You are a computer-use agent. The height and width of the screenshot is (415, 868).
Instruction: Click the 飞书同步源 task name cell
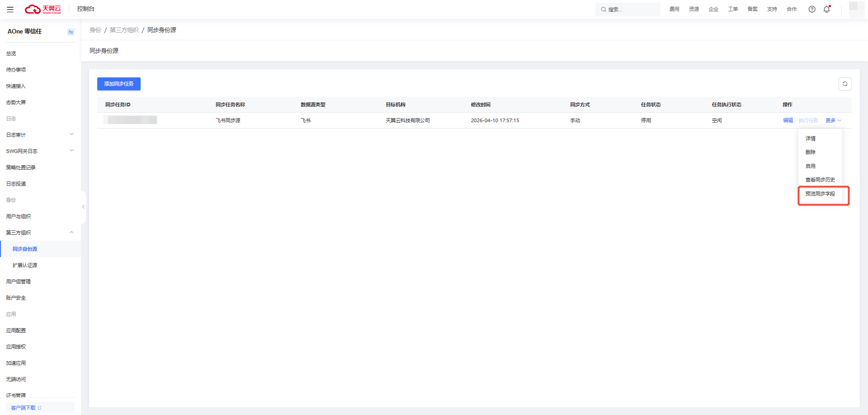[x=228, y=120]
